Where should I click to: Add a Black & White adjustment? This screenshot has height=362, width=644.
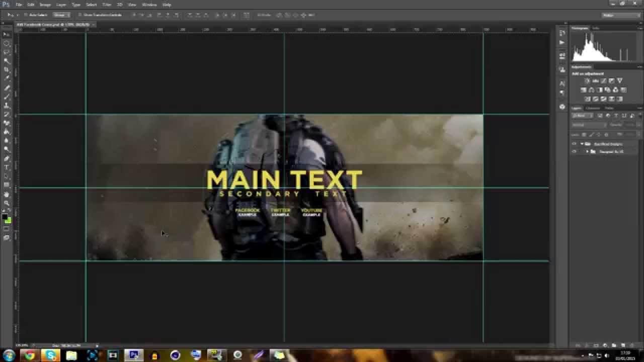click(599, 89)
